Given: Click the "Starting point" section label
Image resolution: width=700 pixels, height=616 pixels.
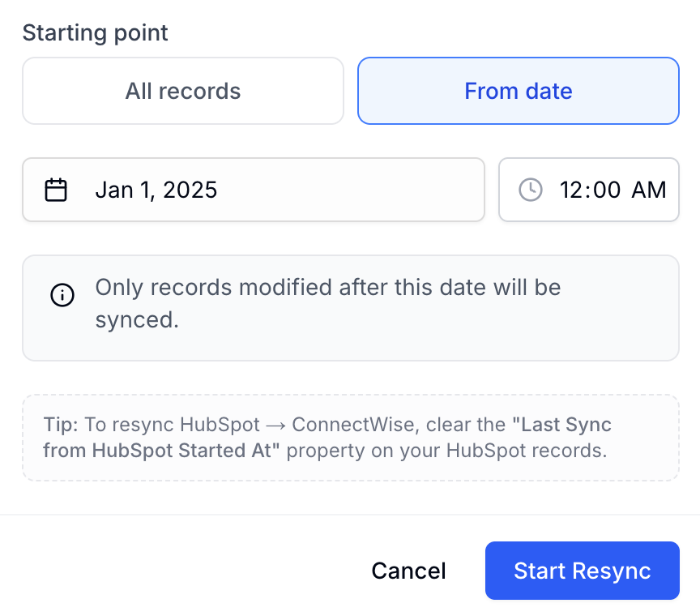Looking at the screenshot, I should coord(95,32).
